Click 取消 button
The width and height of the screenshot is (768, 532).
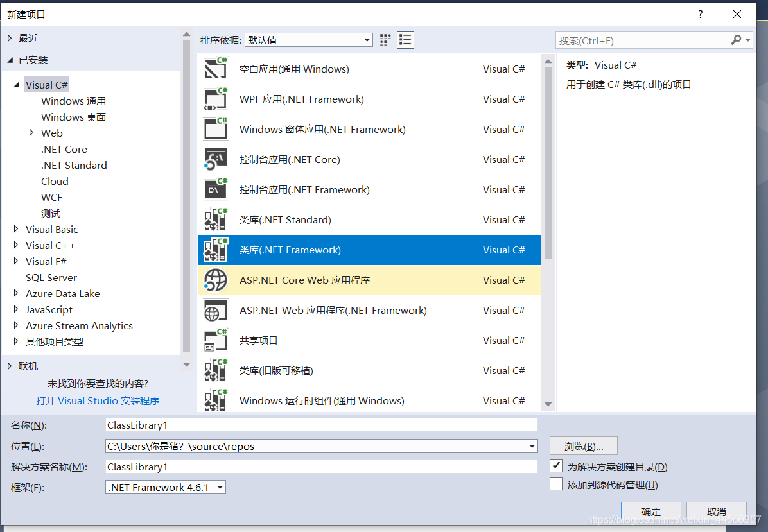(717, 511)
